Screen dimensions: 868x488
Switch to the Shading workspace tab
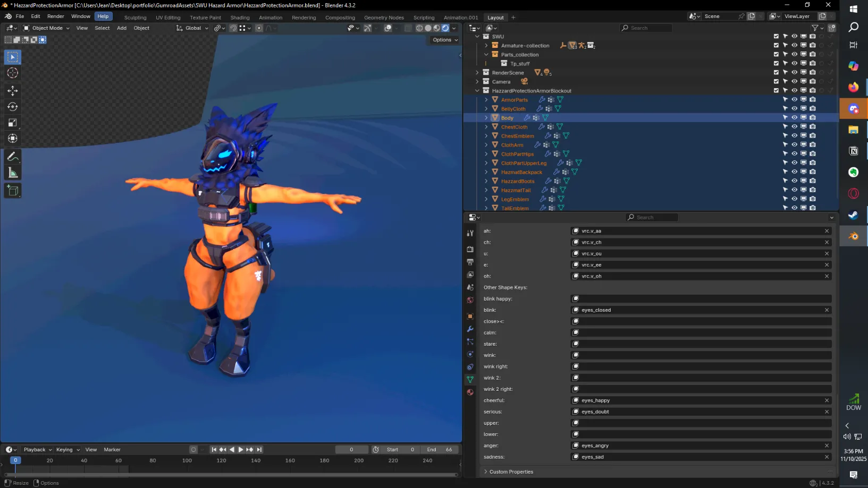pos(240,18)
